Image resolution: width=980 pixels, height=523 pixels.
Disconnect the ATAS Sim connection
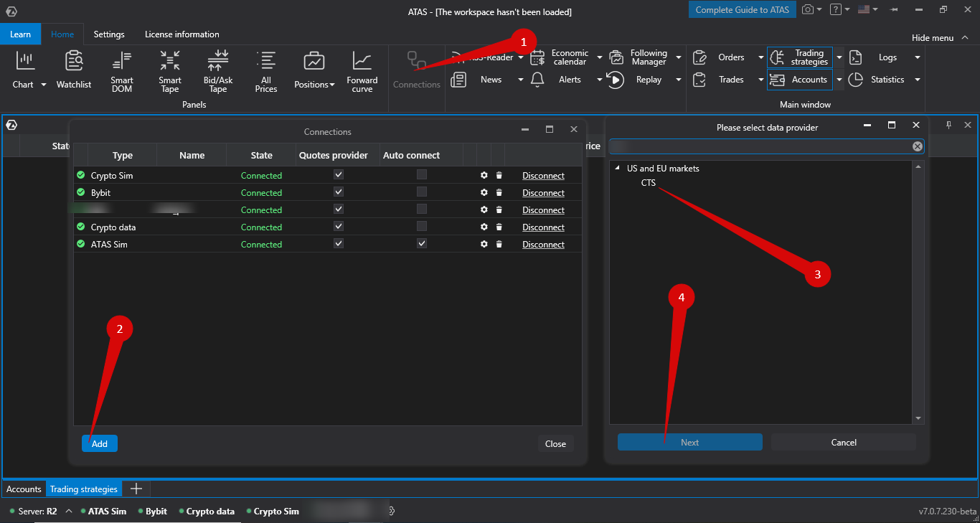click(543, 245)
